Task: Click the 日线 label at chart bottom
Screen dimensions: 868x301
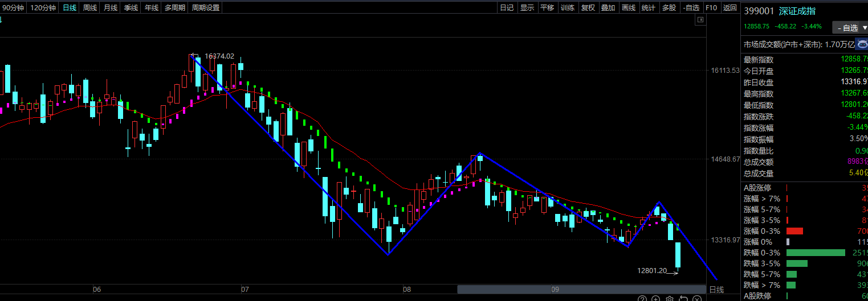Action: [x=716, y=290]
